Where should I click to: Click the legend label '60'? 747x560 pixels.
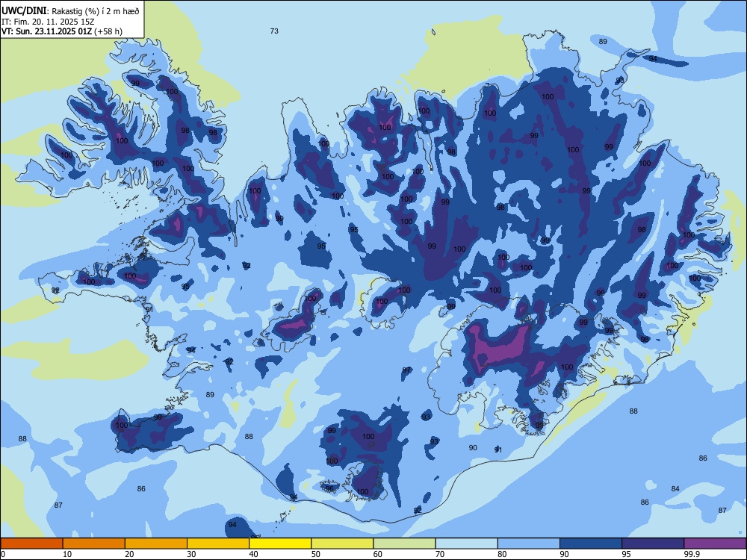378,554
